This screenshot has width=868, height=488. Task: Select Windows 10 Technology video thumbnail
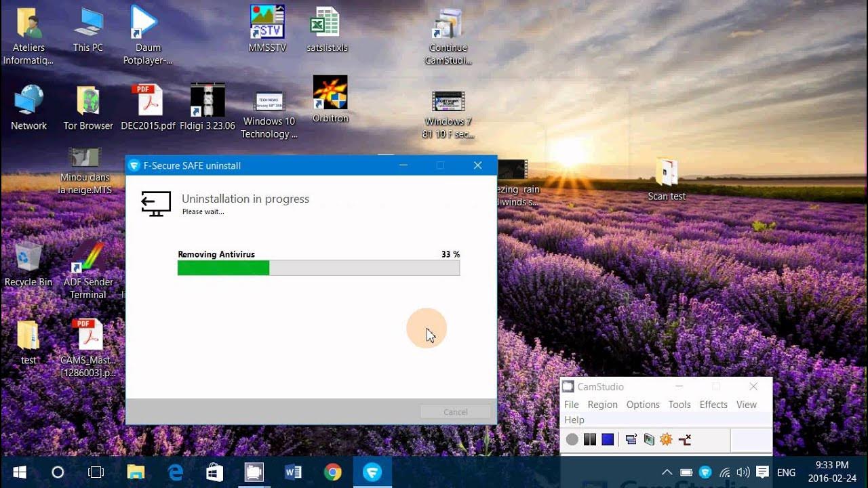269,114
